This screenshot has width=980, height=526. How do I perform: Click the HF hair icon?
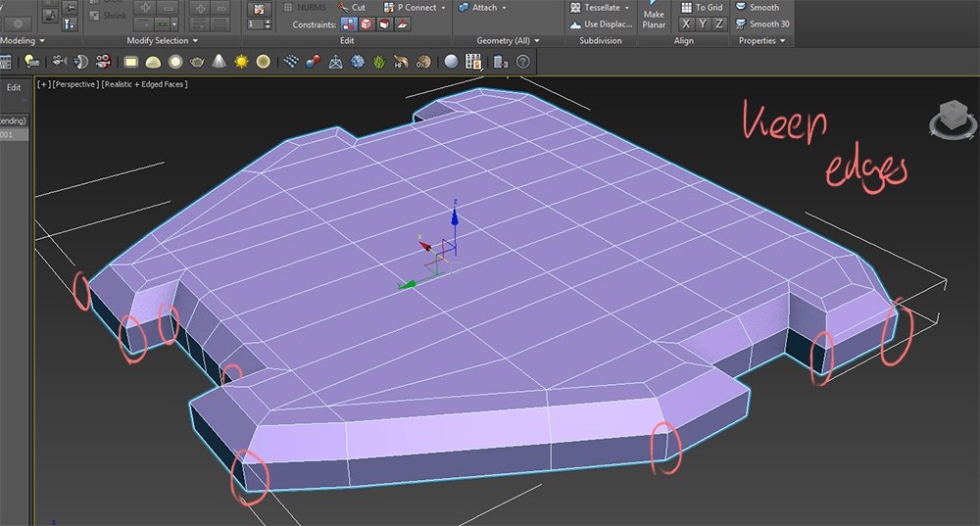click(401, 62)
